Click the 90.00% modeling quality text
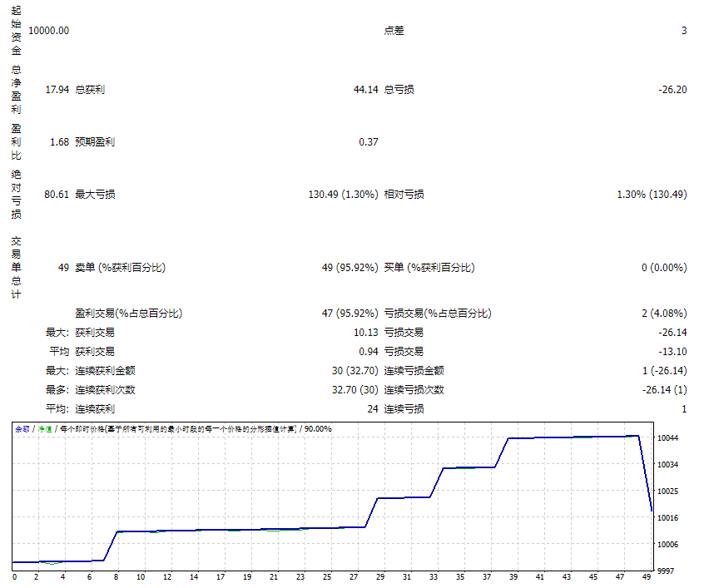Screen dimensions: 704x588 [318, 429]
